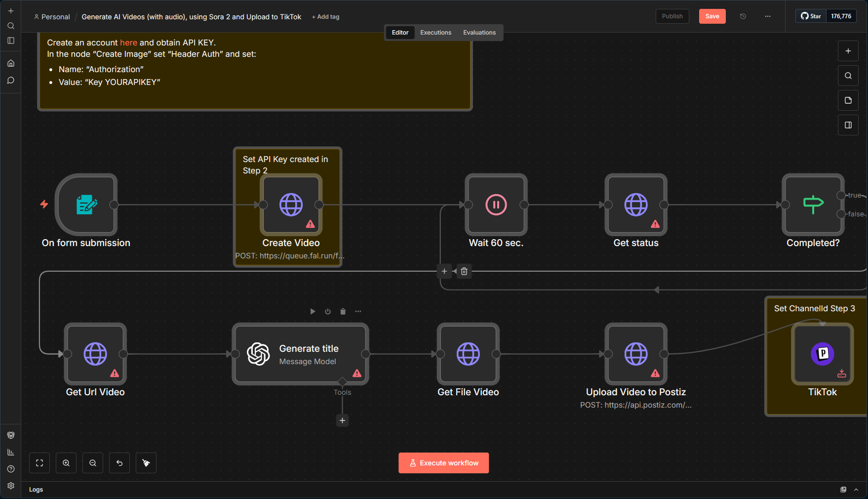Switch to the Evaluations tab
Viewport: 868px width, 499px height.
[x=479, y=32]
